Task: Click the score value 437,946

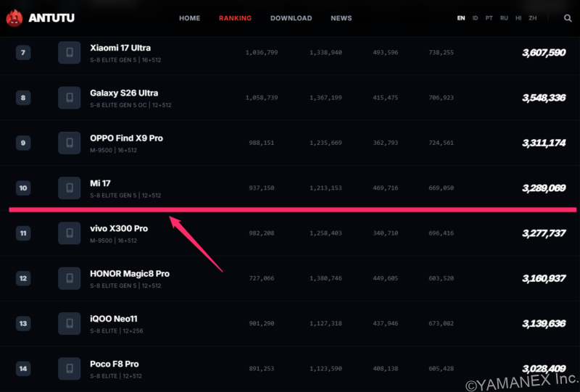Action: 386,323
